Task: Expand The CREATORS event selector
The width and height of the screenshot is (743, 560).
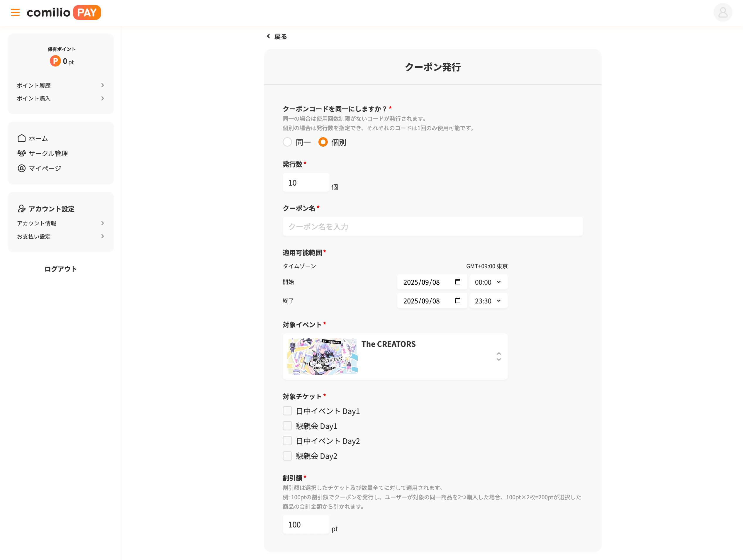Action: click(x=499, y=357)
